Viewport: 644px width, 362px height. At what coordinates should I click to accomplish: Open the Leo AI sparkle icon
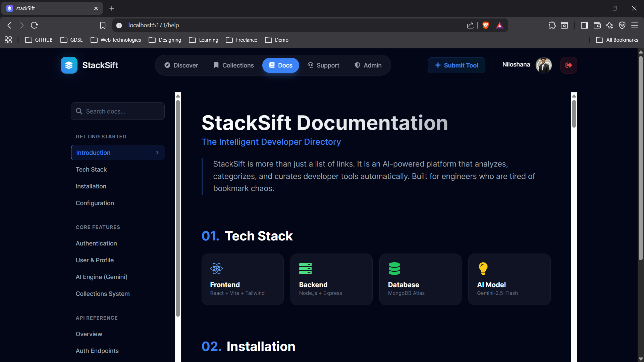click(609, 25)
